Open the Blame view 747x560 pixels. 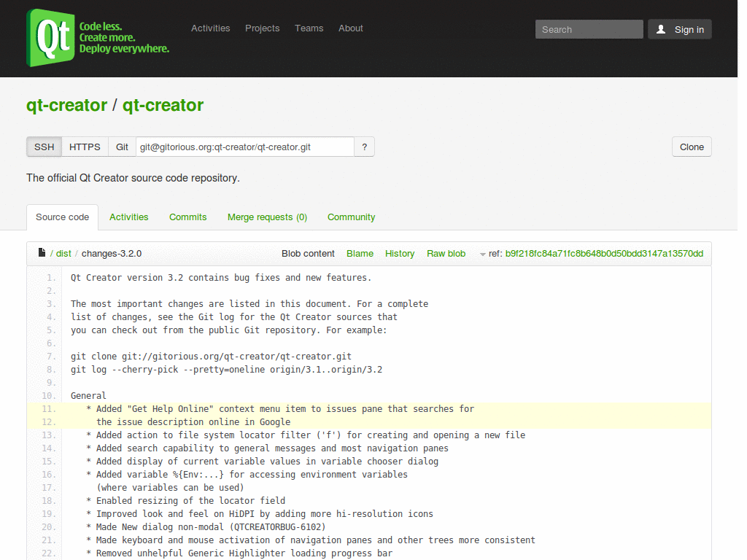360,254
